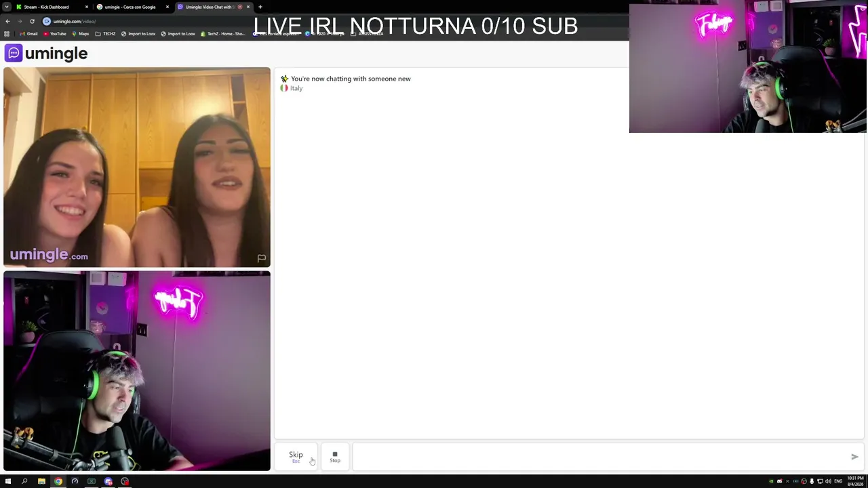Open the YouTube bookmark
Image resolution: width=868 pixels, height=488 pixels.
point(55,34)
